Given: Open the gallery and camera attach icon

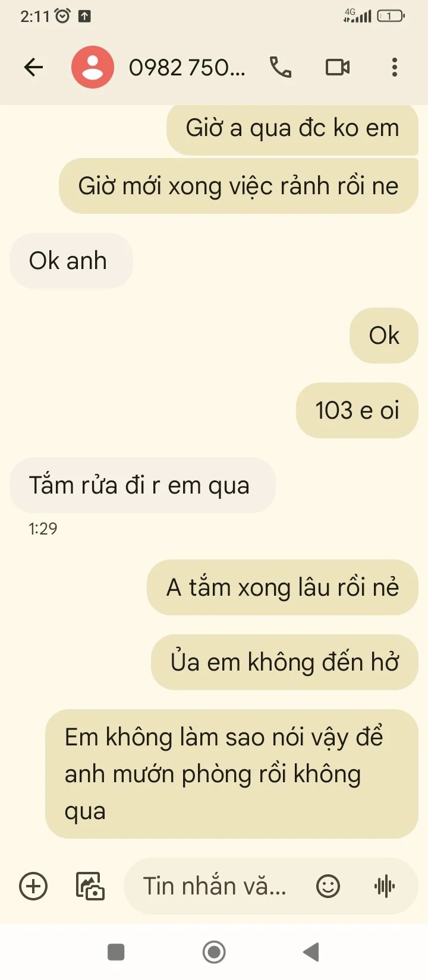Looking at the screenshot, I should [x=90, y=887].
